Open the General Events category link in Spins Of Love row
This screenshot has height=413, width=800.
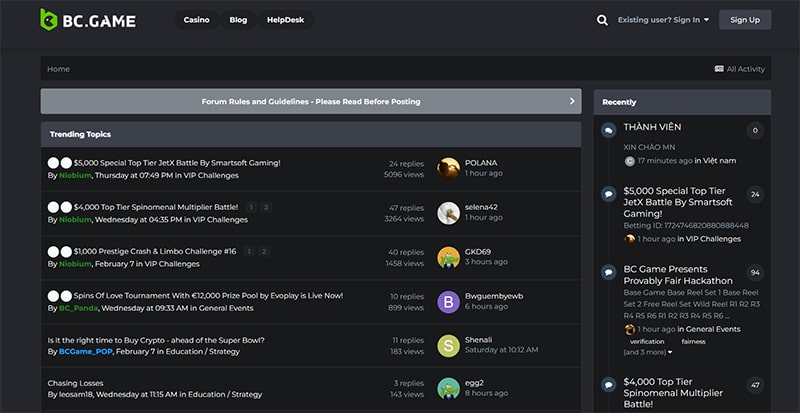[x=226, y=308]
